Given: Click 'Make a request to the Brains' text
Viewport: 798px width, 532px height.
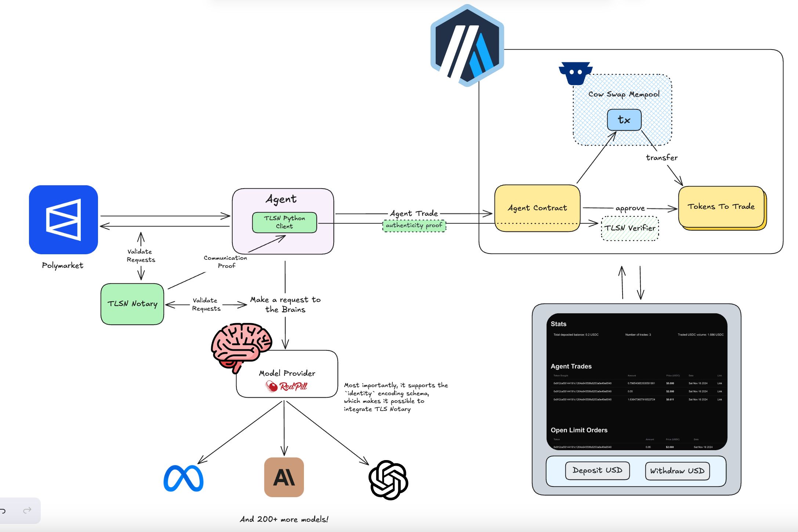Looking at the screenshot, I should pyautogui.click(x=286, y=305).
